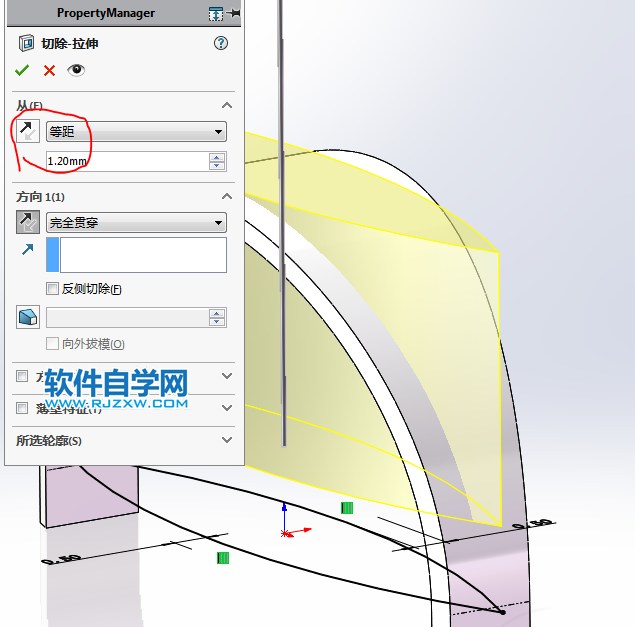Image resolution: width=635 pixels, height=627 pixels.
Task: Enable the 反侧切除 flip side to cut checkbox
Action: (52, 289)
